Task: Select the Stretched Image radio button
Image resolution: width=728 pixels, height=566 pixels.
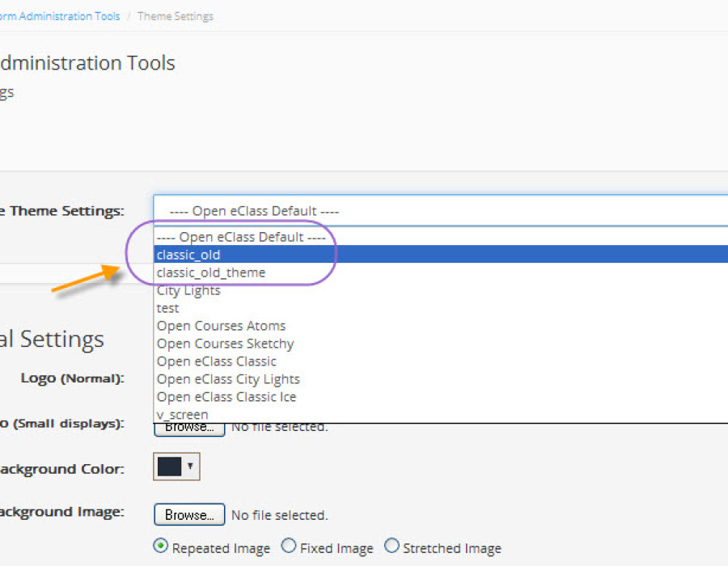Action: tap(392, 546)
